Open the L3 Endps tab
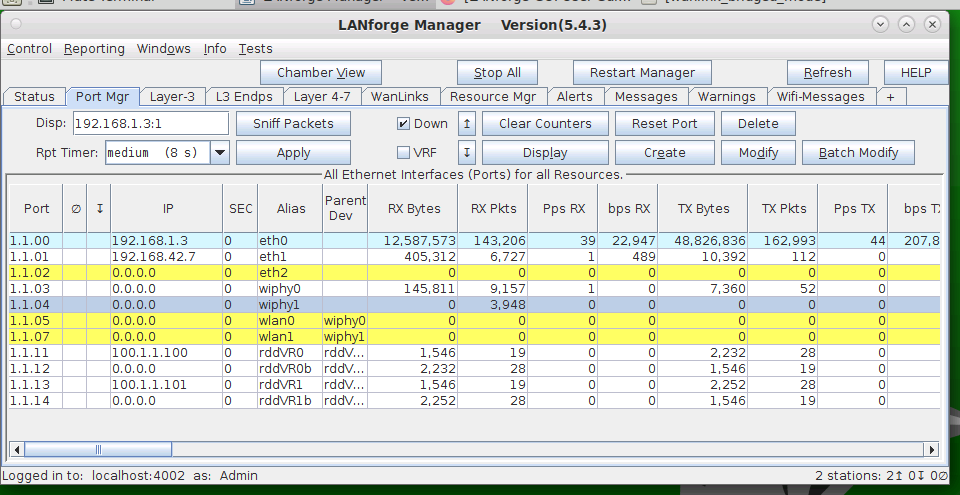This screenshot has width=960, height=495. [244, 97]
